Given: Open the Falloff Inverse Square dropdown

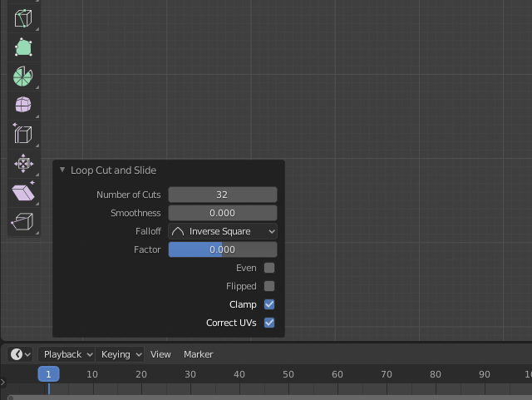Looking at the screenshot, I should click(x=223, y=231).
